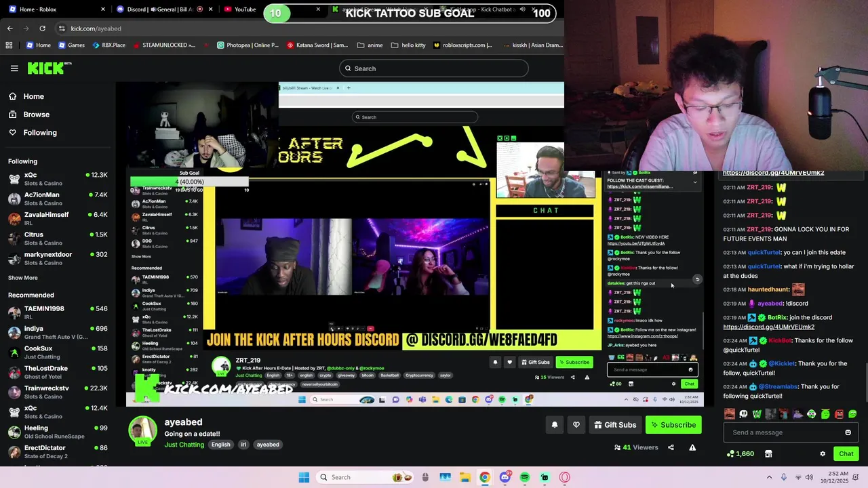Click the KICK logo

pos(47,68)
